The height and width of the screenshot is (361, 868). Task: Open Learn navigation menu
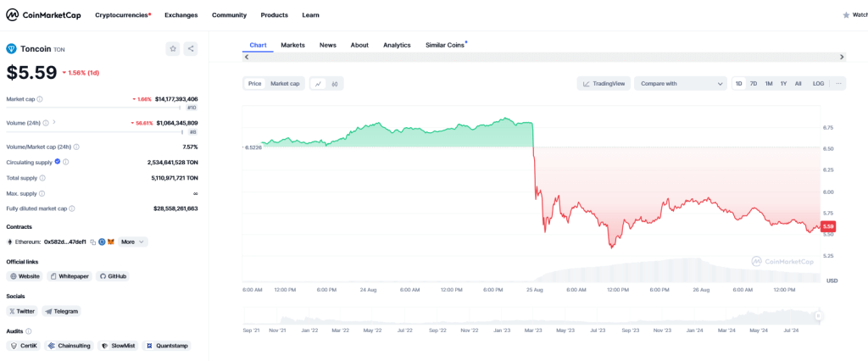click(x=310, y=15)
